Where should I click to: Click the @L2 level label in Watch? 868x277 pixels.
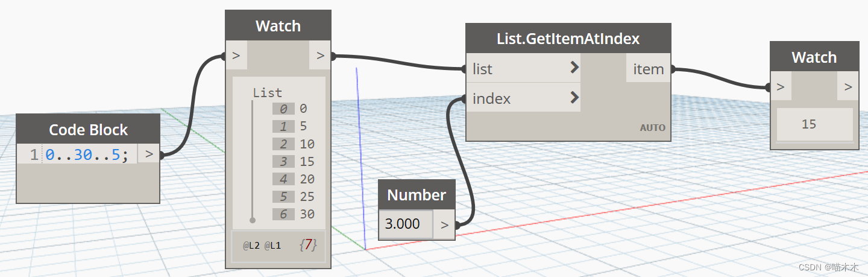pyautogui.click(x=251, y=246)
